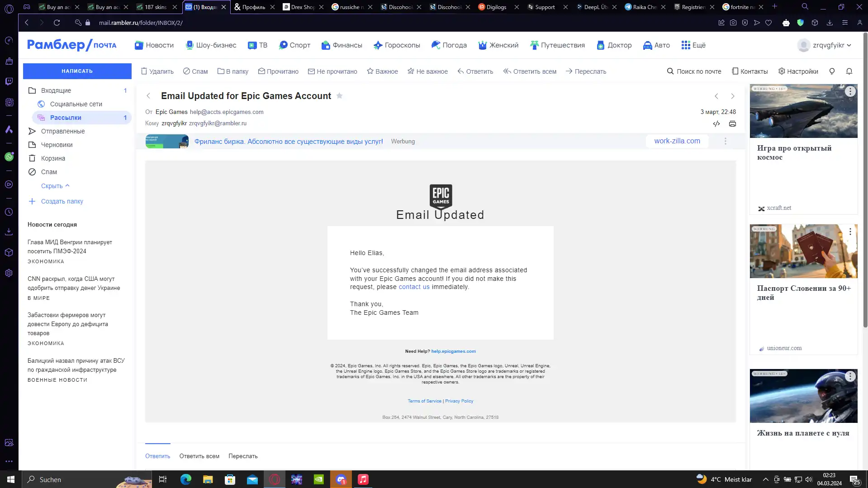
Task: Mark message as Спам in toolbar
Action: pos(195,71)
